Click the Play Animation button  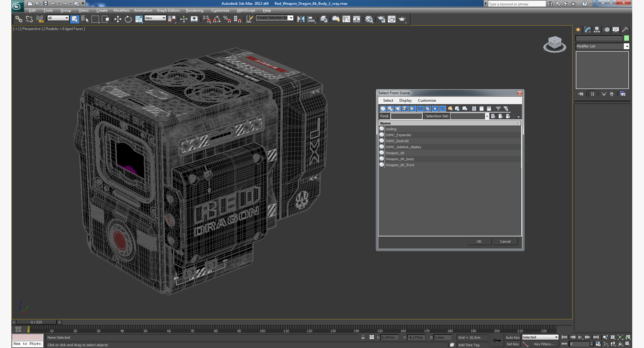tap(580, 337)
